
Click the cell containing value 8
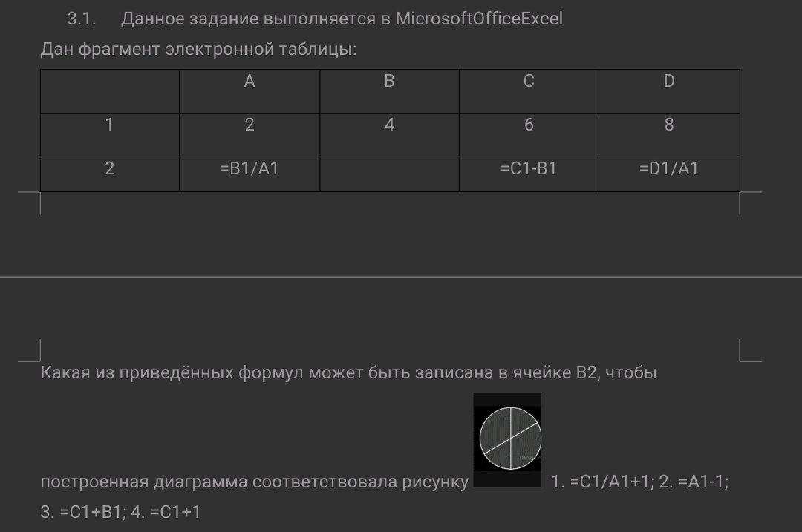click(x=669, y=135)
